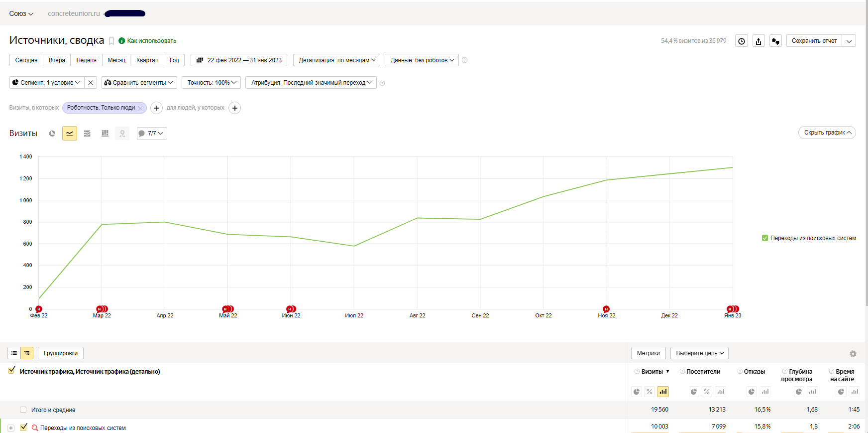Remove the Роботность: Только люди filter chip
Image resolution: width=868 pixels, height=433 pixels.
click(x=140, y=108)
